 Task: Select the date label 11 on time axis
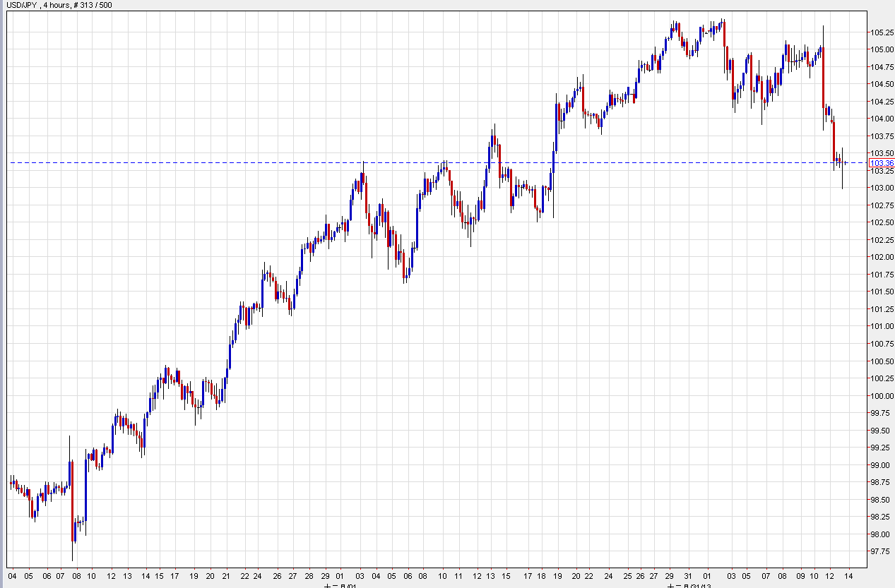click(459, 575)
